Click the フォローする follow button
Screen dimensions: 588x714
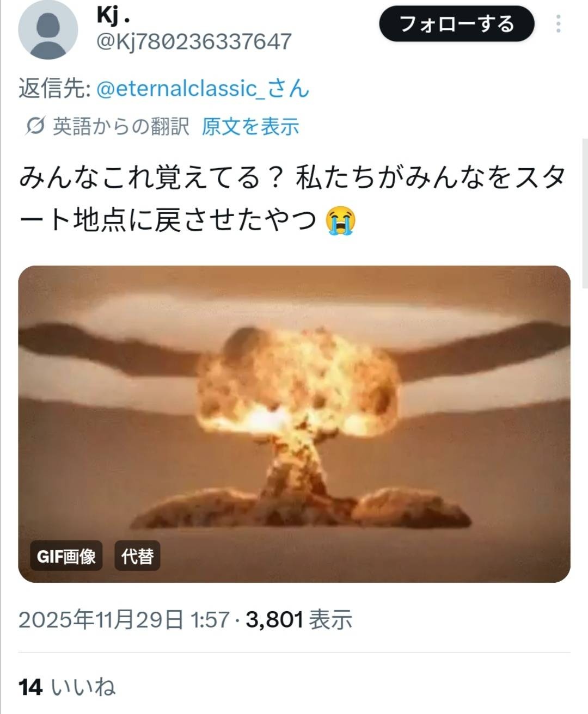point(456,24)
